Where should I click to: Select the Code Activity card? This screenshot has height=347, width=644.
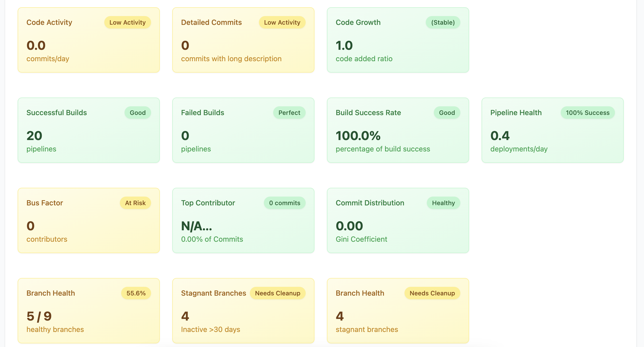[x=88, y=40]
